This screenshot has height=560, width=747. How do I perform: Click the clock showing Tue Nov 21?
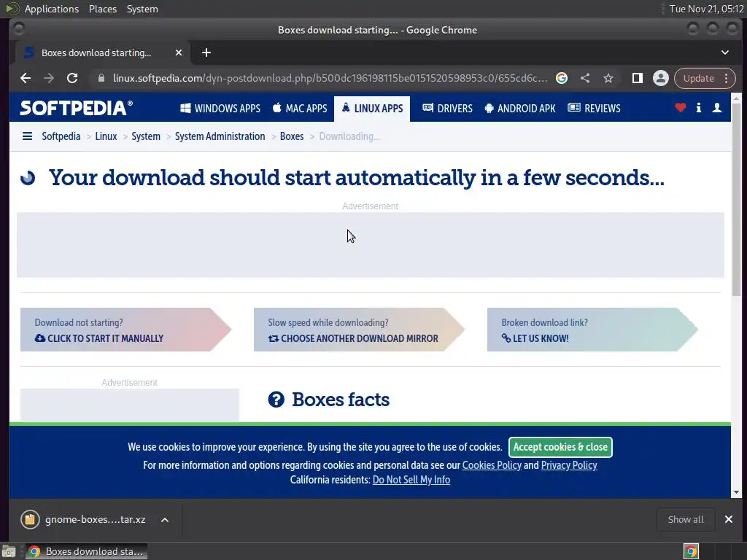tap(706, 9)
